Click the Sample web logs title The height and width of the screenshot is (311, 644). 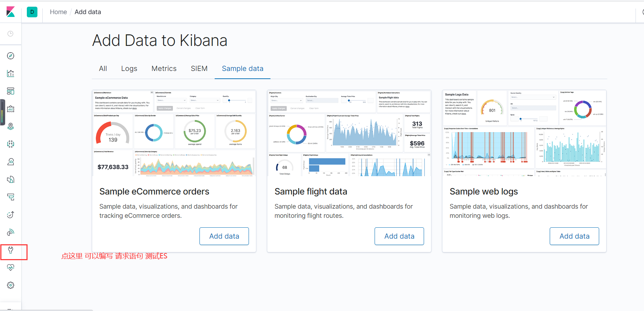[484, 191]
